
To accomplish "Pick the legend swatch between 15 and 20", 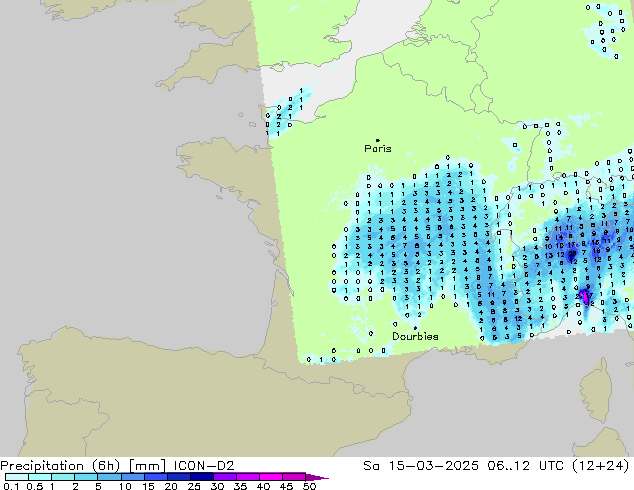I will click(155, 477).
